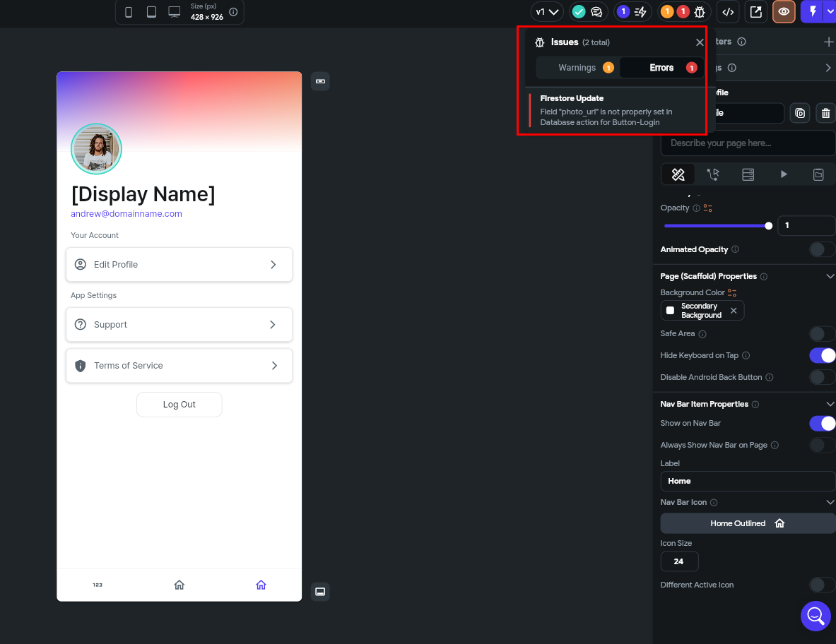
Task: Toggle Hide Keyboard on Tap switch
Action: pyautogui.click(x=822, y=355)
